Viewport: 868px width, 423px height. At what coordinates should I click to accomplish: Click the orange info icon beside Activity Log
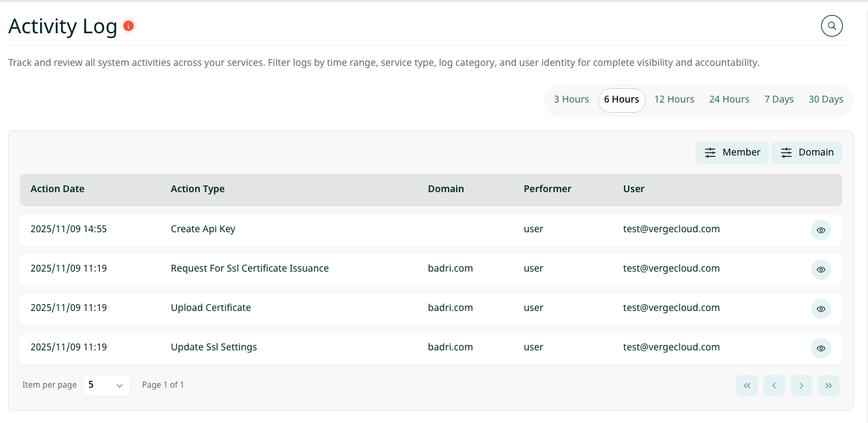pos(128,26)
